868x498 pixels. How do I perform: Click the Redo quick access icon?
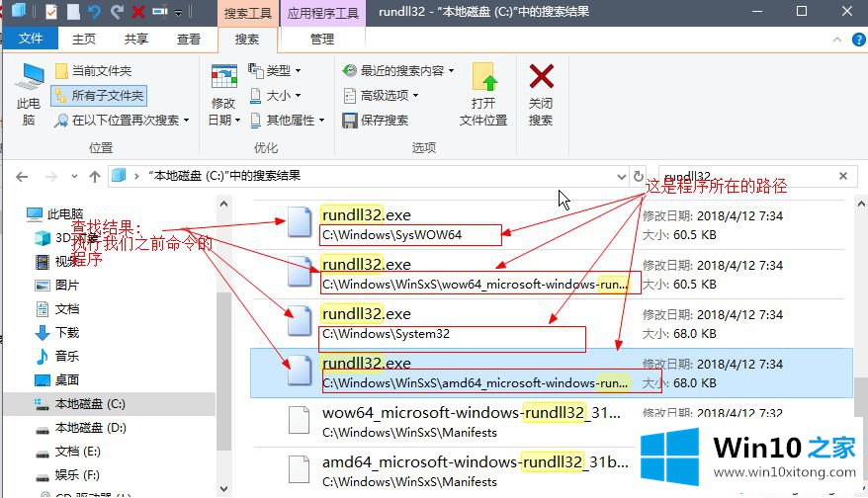117,11
